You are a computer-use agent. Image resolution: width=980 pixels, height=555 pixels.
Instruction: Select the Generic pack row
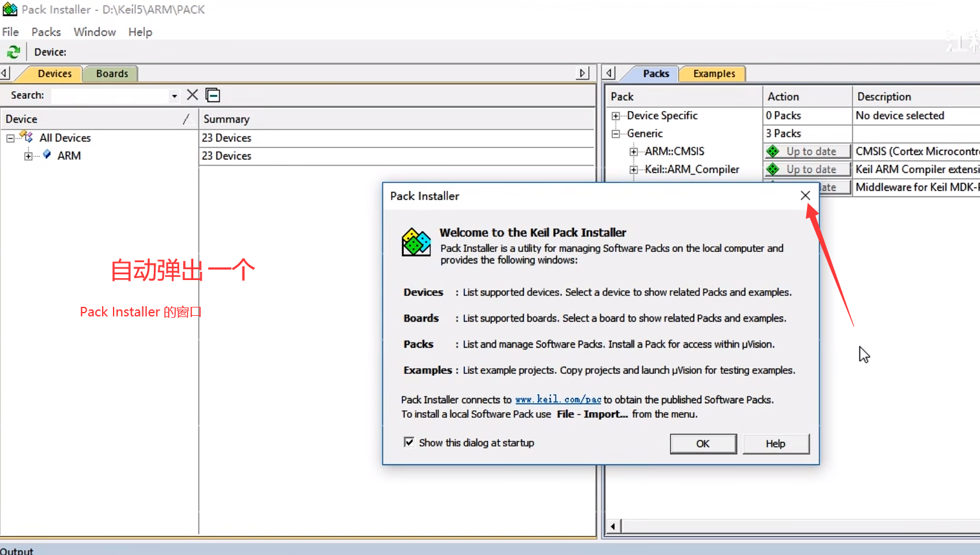(644, 133)
